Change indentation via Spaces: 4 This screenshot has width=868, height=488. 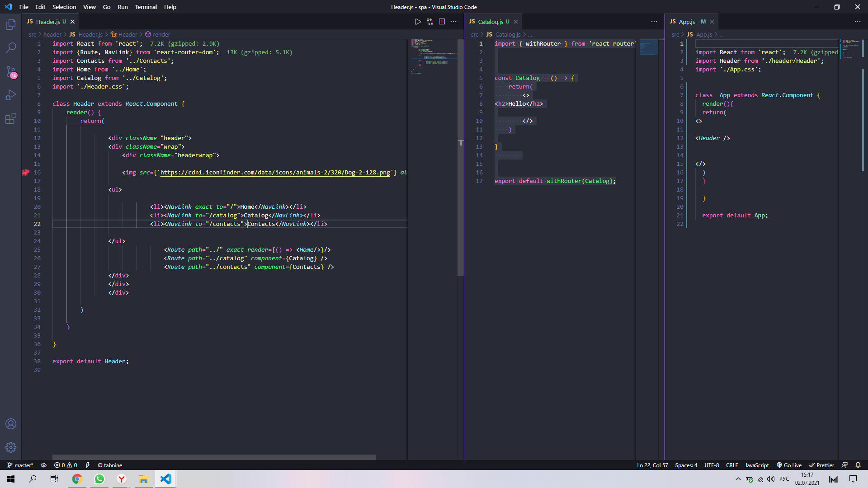point(686,465)
